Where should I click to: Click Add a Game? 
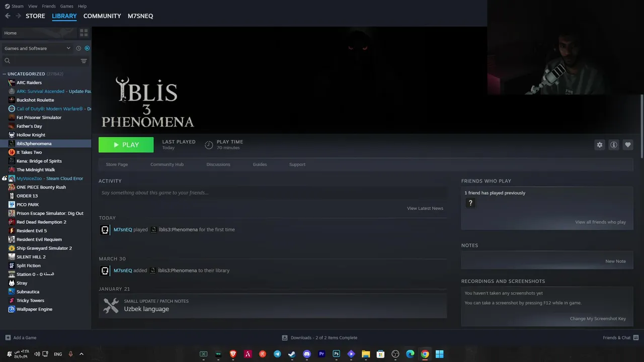pos(21,337)
